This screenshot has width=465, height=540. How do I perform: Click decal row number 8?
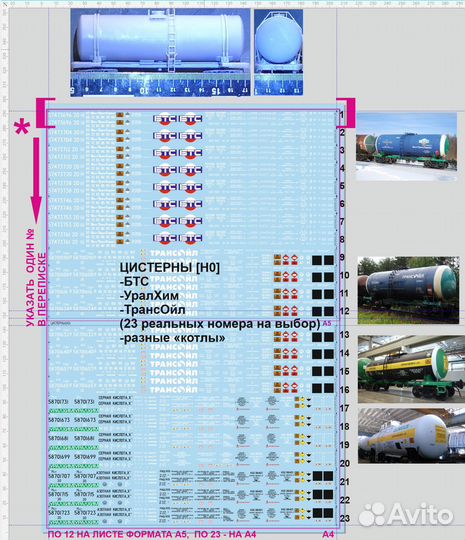click(x=342, y=239)
